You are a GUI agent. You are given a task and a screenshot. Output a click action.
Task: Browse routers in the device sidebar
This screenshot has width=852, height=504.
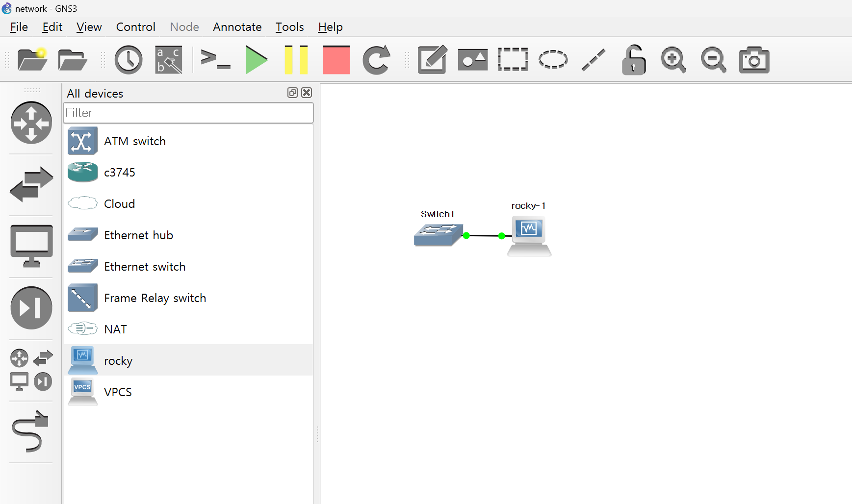click(31, 123)
